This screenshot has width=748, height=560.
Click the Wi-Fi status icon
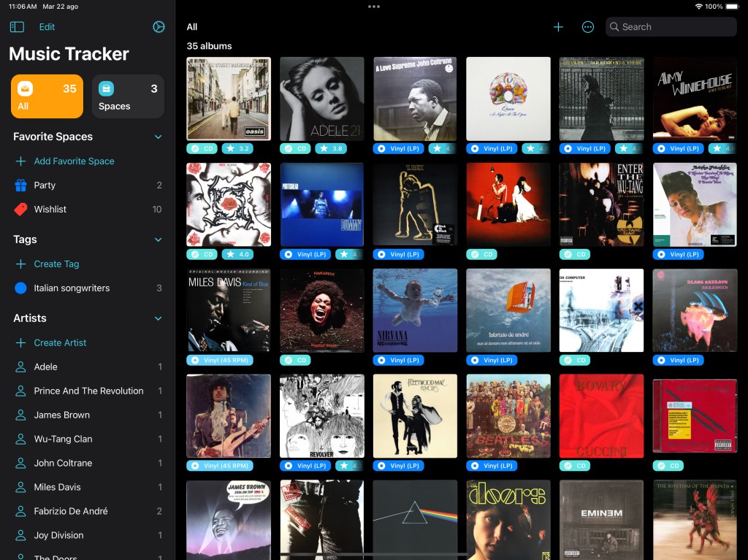click(699, 7)
